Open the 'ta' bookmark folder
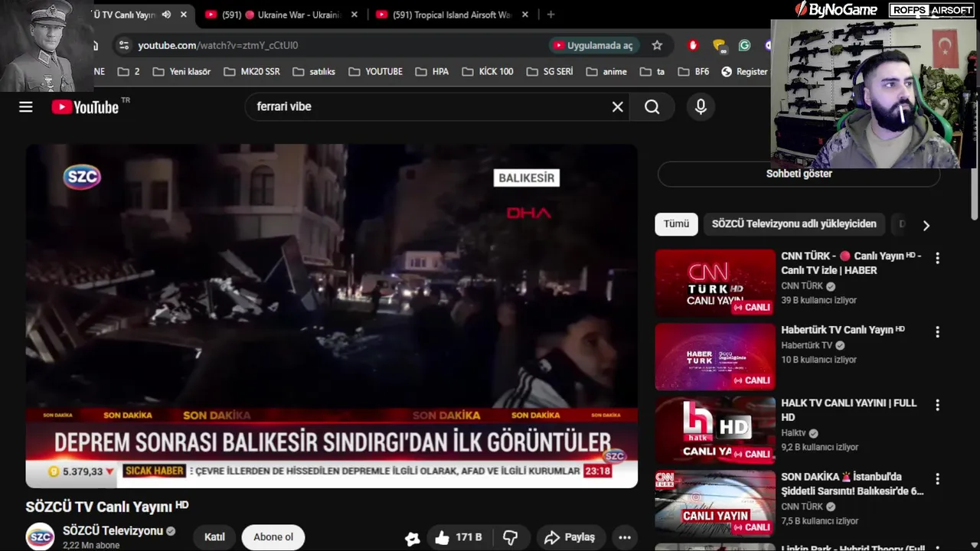 [x=652, y=71]
